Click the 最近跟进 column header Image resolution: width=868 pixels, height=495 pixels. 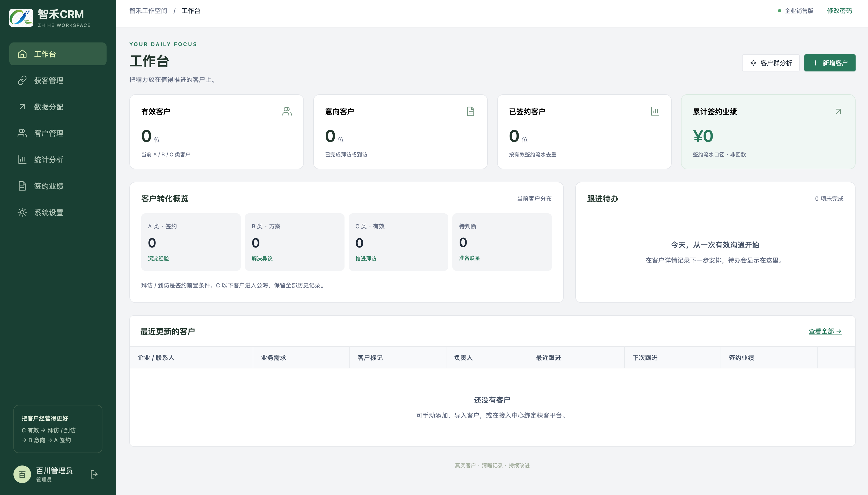coord(576,358)
